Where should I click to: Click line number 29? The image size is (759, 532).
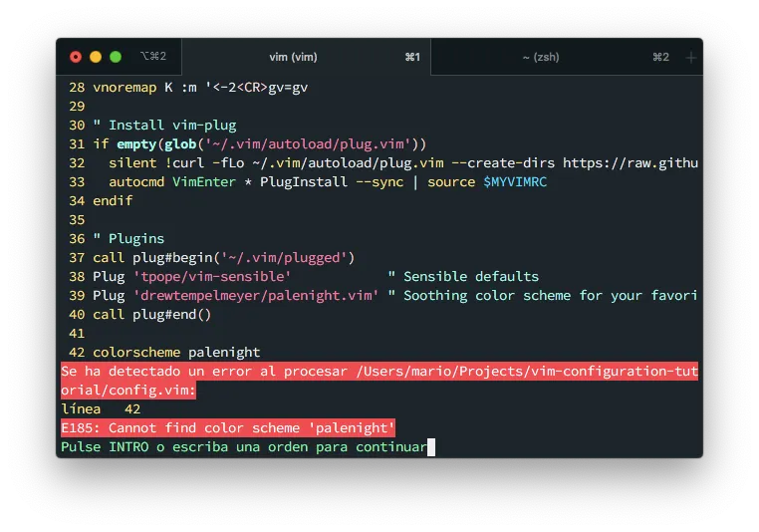click(77, 106)
